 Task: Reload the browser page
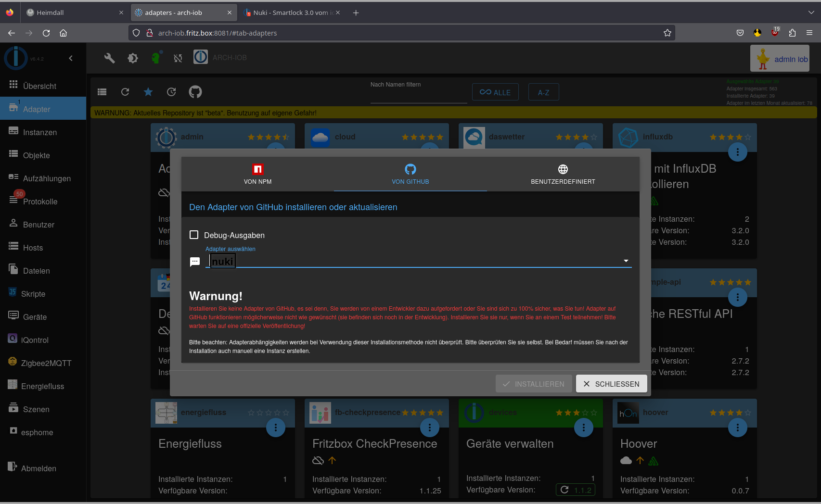(46, 33)
